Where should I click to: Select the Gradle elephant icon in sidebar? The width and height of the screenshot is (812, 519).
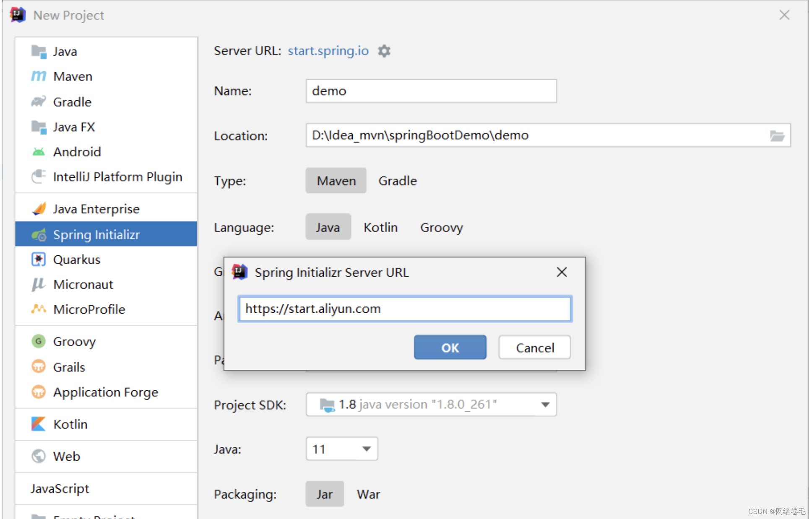tap(38, 101)
